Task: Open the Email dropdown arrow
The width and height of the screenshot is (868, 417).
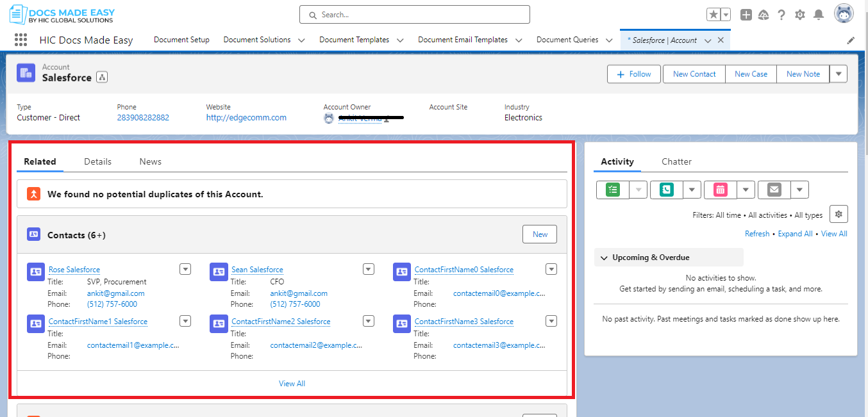Action: (x=800, y=190)
